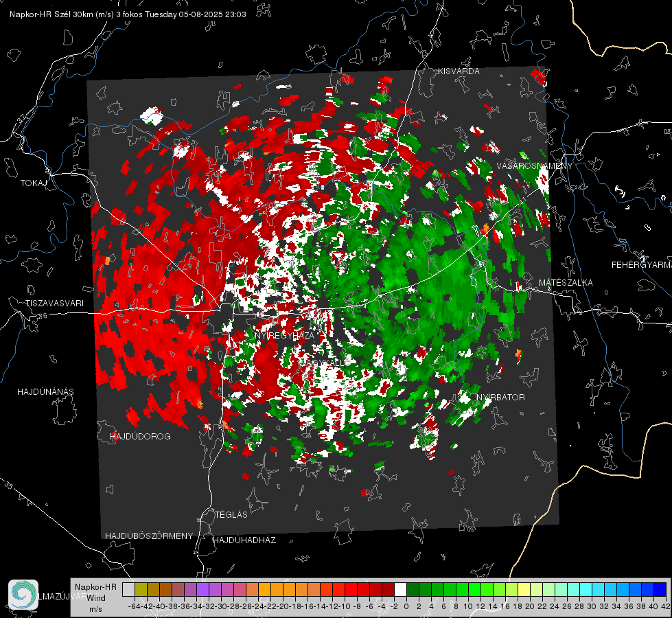
Task: Pick the yellow swatch between 18 and 20
Action: click(x=524, y=589)
